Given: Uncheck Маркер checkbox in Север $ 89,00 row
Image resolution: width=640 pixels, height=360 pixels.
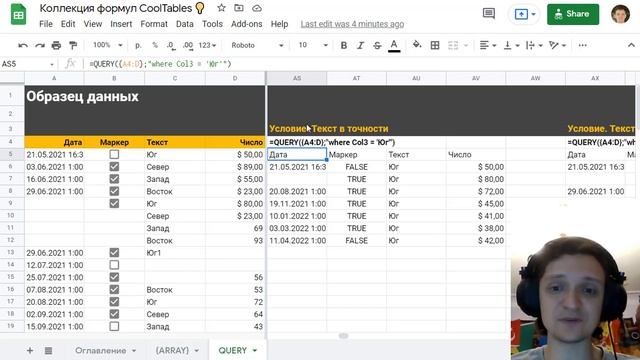Looking at the screenshot, I should click(114, 167).
